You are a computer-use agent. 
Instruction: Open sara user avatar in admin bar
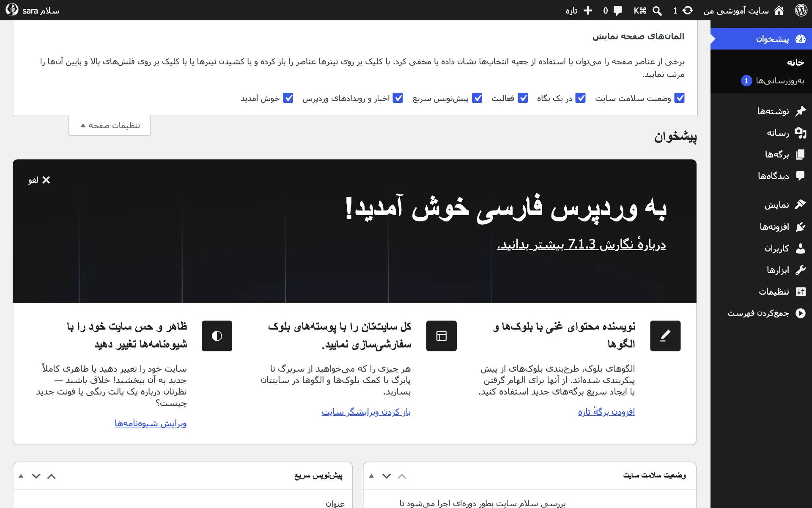click(12, 9)
